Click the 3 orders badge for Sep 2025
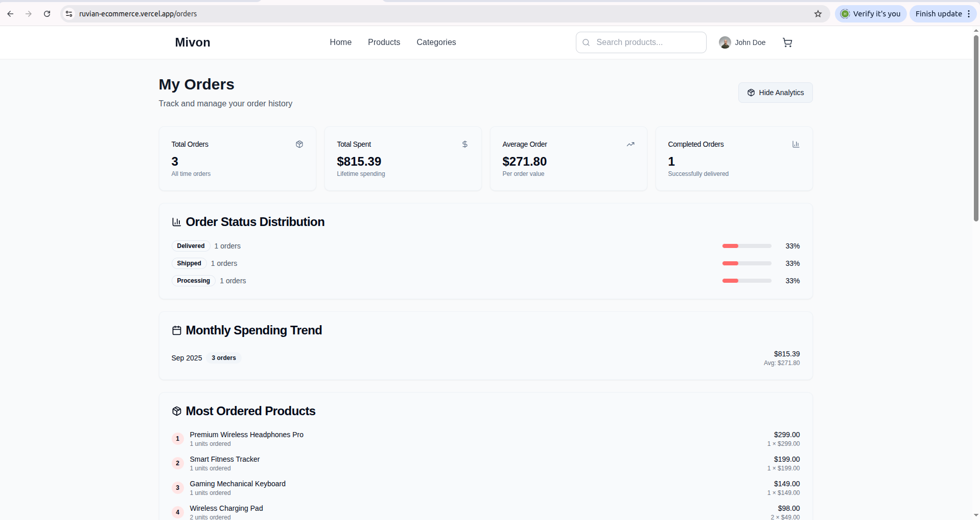The image size is (980, 520). (x=224, y=358)
